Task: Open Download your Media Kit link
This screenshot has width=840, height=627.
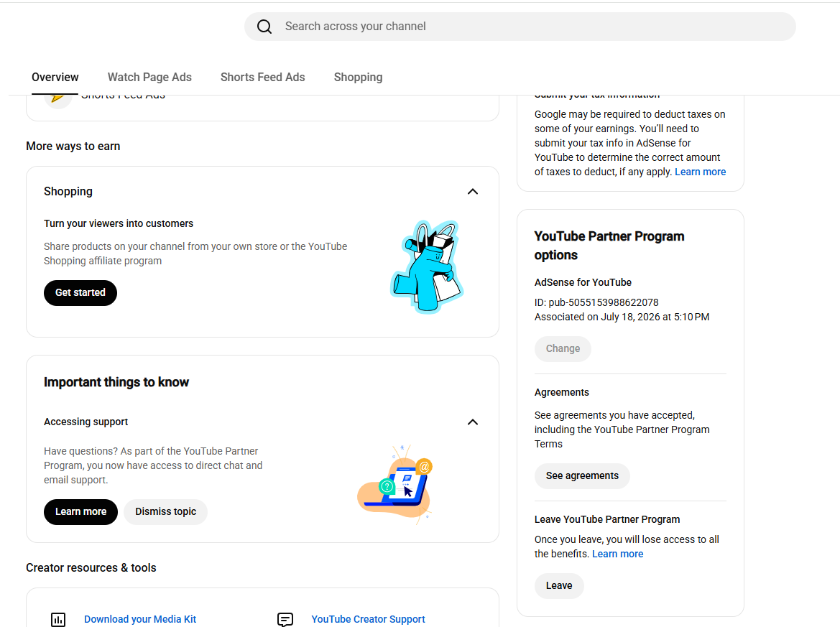Action: (140, 620)
